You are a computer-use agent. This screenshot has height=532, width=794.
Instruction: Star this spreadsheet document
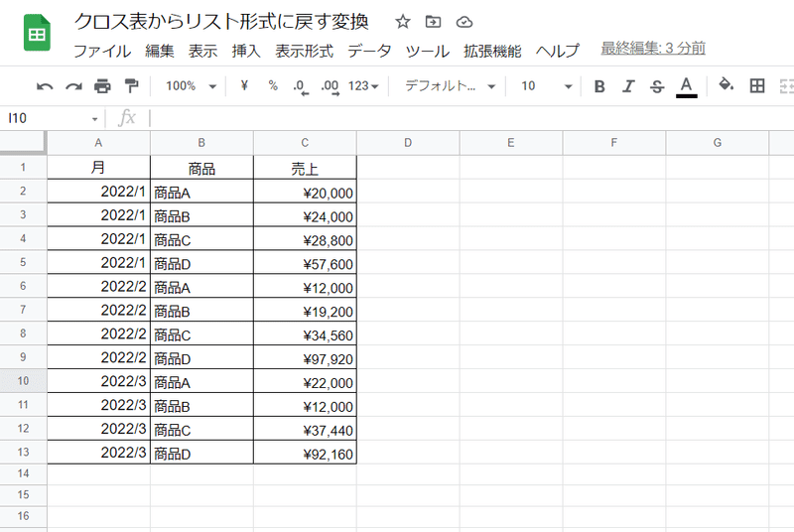(403, 22)
